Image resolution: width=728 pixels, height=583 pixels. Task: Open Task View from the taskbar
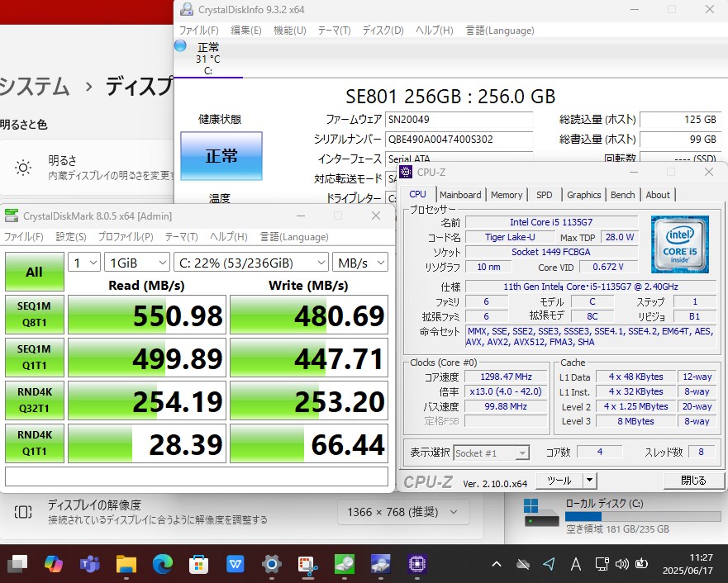pos(17,563)
